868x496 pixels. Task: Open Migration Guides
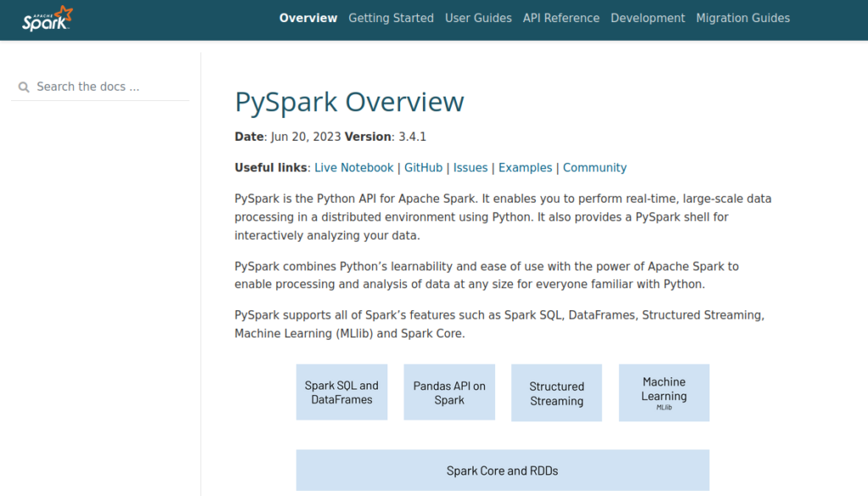[x=743, y=19]
